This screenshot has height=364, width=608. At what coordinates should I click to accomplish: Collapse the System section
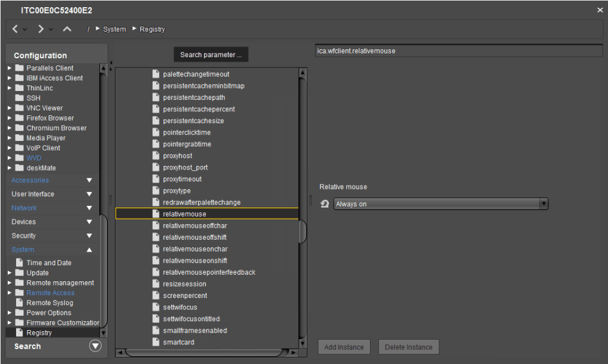tap(89, 250)
